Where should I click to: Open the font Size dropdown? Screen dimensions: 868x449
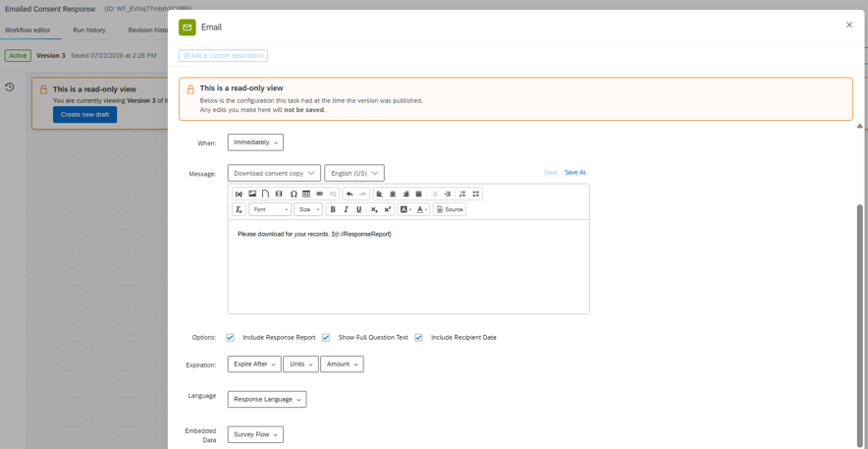pyautogui.click(x=308, y=209)
